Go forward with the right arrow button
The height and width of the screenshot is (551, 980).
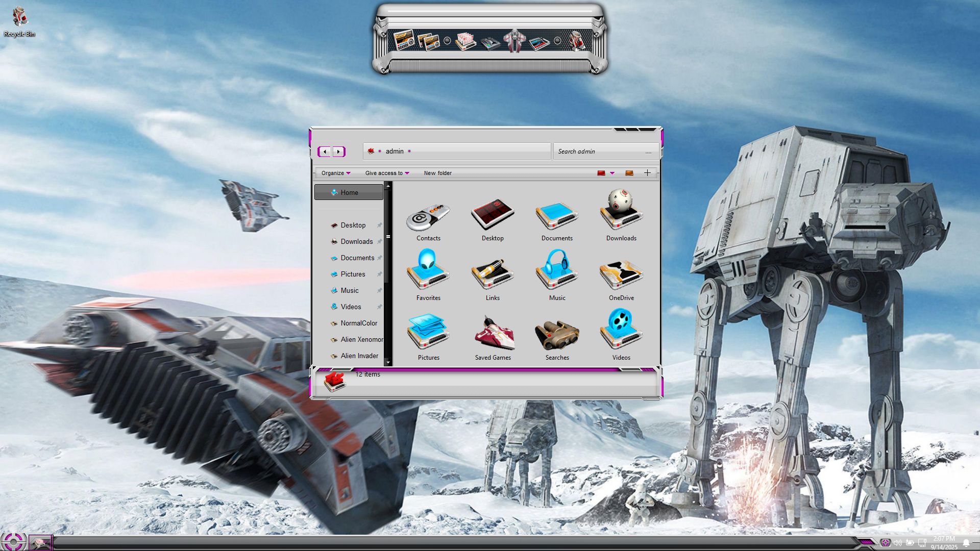coord(338,152)
